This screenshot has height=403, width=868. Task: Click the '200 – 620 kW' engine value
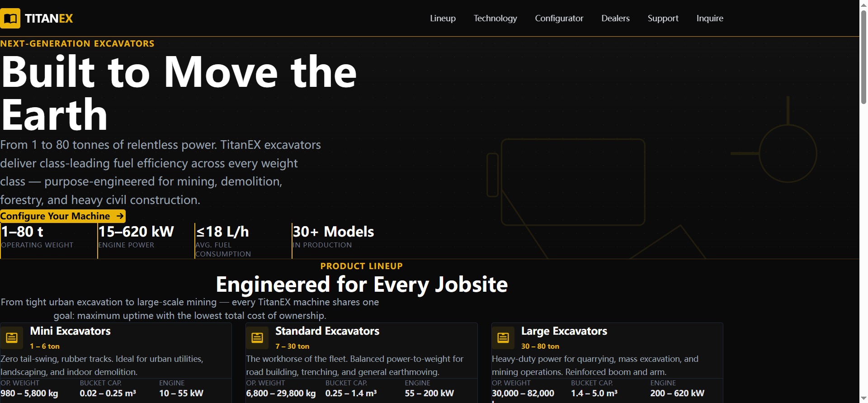(x=677, y=393)
